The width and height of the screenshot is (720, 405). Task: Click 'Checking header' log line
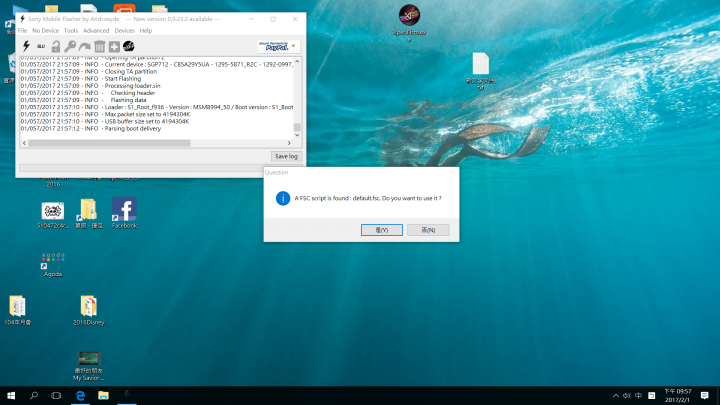88,93
